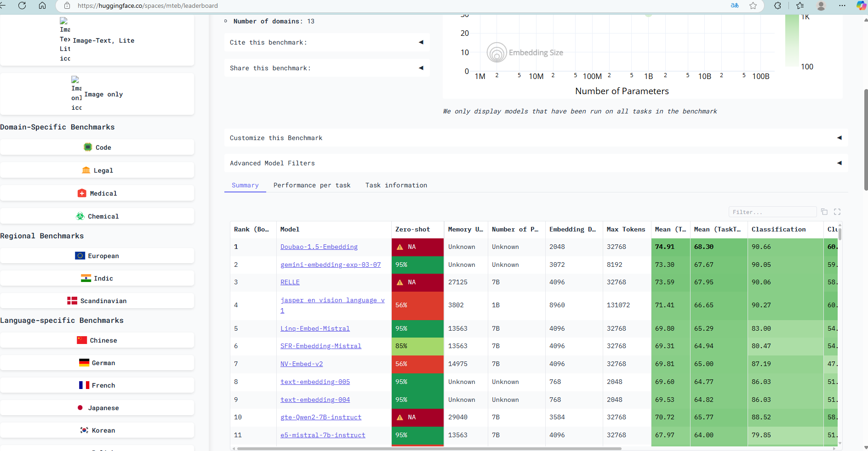Select the Japanese language benchmark

pos(97,408)
